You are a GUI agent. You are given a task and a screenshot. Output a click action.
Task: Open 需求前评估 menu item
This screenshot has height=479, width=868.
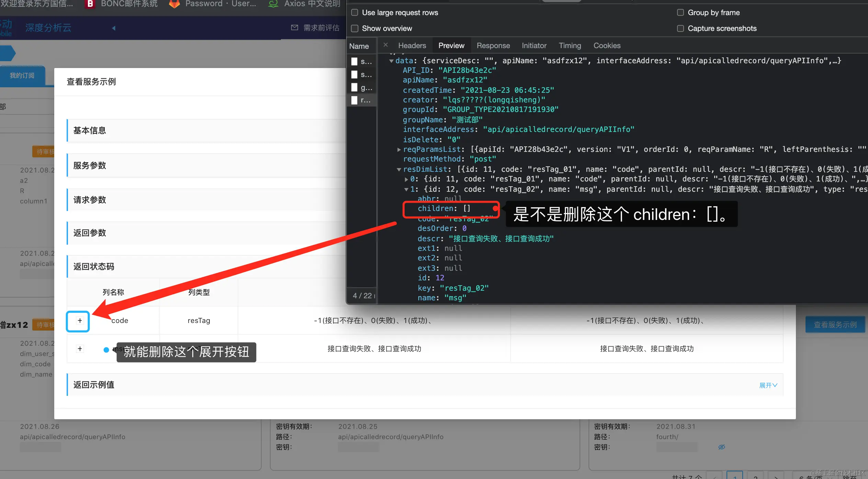(321, 28)
